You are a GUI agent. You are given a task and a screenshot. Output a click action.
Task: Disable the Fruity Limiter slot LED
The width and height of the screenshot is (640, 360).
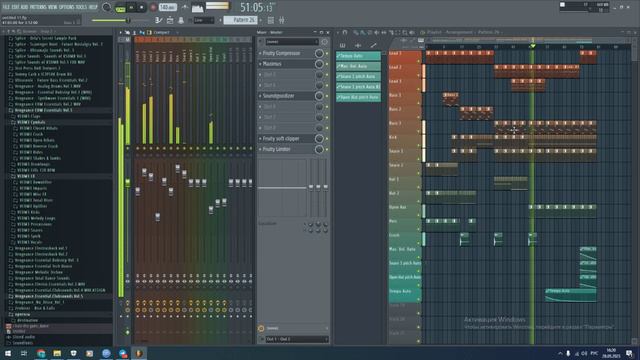point(327,149)
